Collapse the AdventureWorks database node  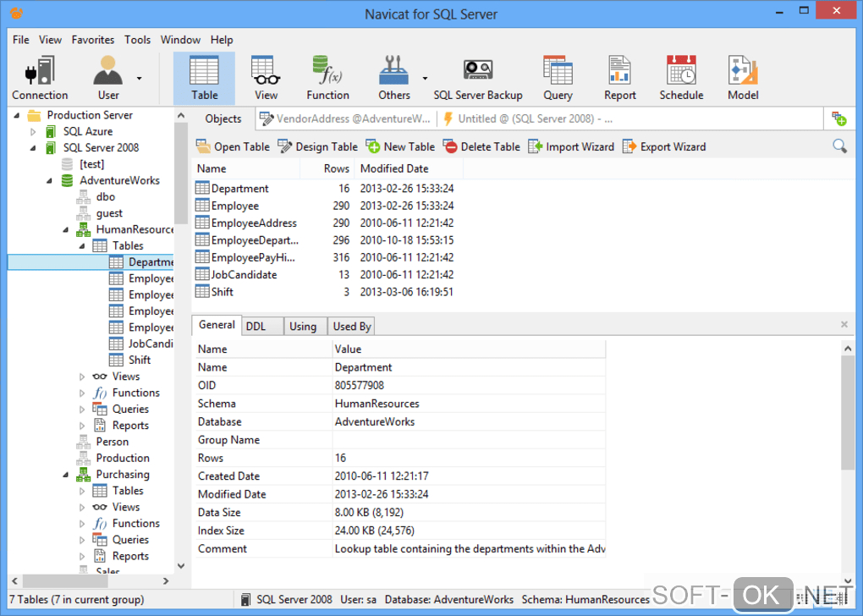pyautogui.click(x=50, y=180)
